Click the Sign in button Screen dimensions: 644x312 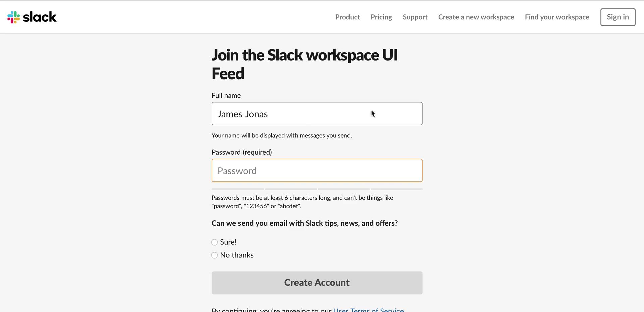pyautogui.click(x=618, y=17)
